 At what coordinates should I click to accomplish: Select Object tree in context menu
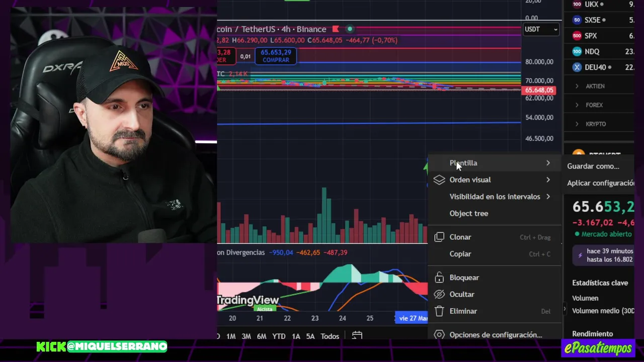(x=494, y=213)
